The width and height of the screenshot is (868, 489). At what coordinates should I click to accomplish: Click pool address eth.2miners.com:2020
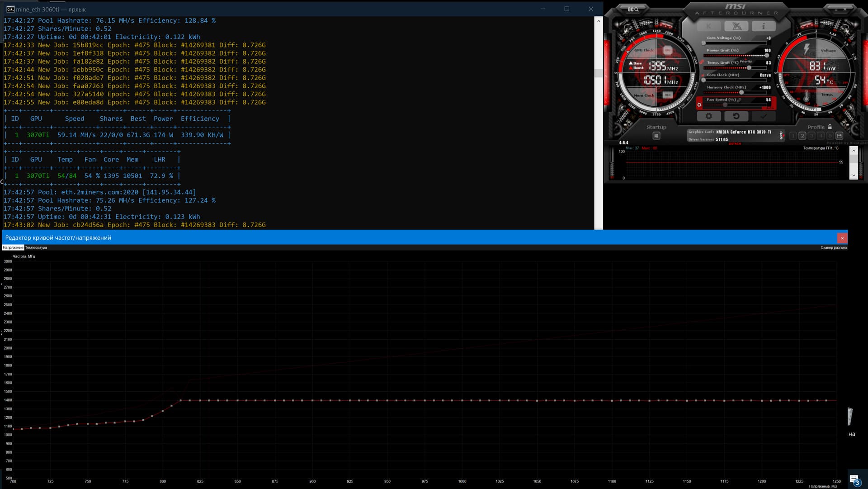(100, 192)
